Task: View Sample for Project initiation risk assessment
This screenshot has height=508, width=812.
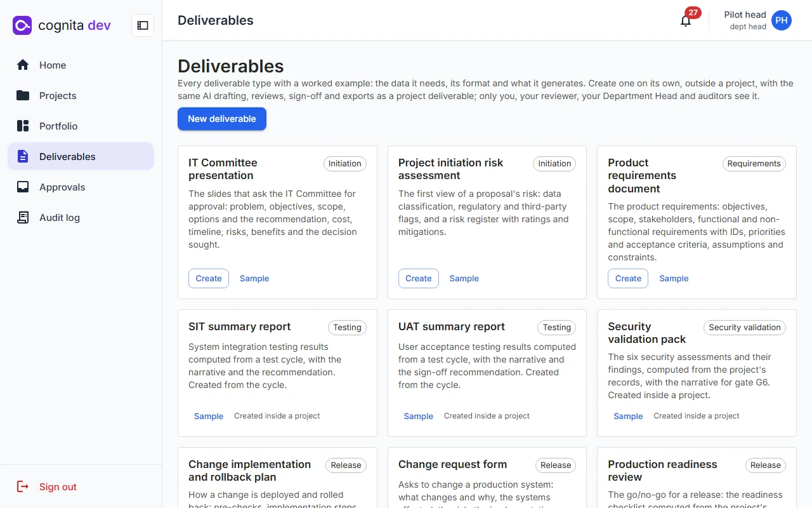Action: 464,278
